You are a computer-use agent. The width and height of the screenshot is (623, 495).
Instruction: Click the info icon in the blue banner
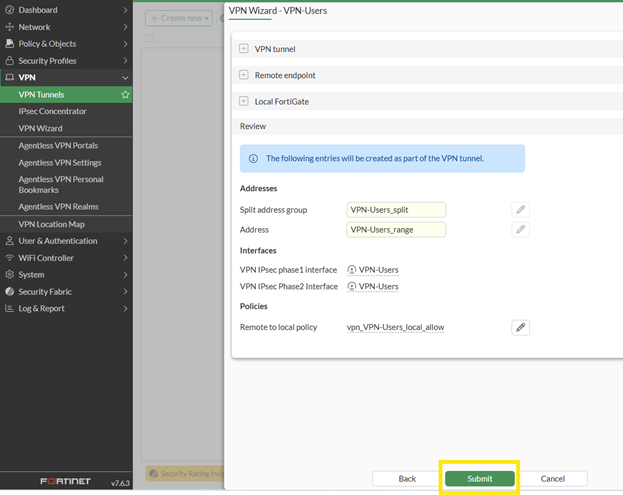coord(253,159)
